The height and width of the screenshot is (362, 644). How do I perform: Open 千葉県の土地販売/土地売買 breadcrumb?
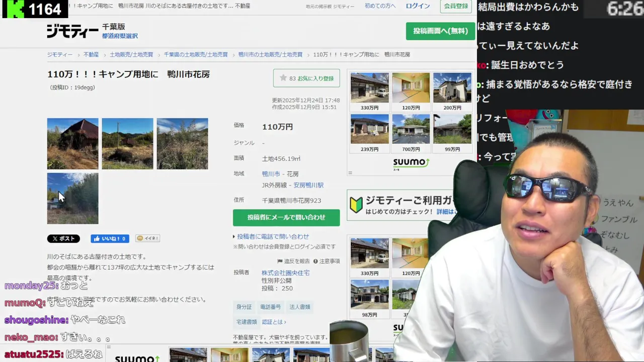196,54
